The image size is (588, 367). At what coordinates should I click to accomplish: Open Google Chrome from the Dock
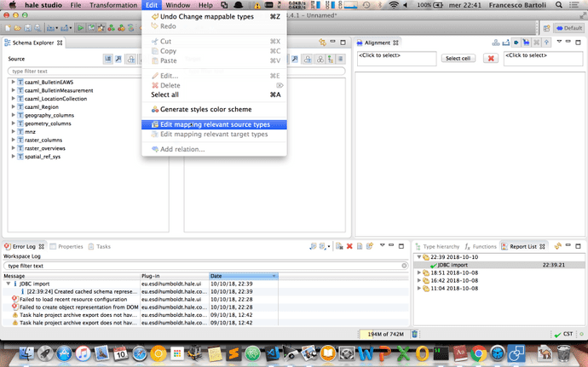(x=479, y=352)
